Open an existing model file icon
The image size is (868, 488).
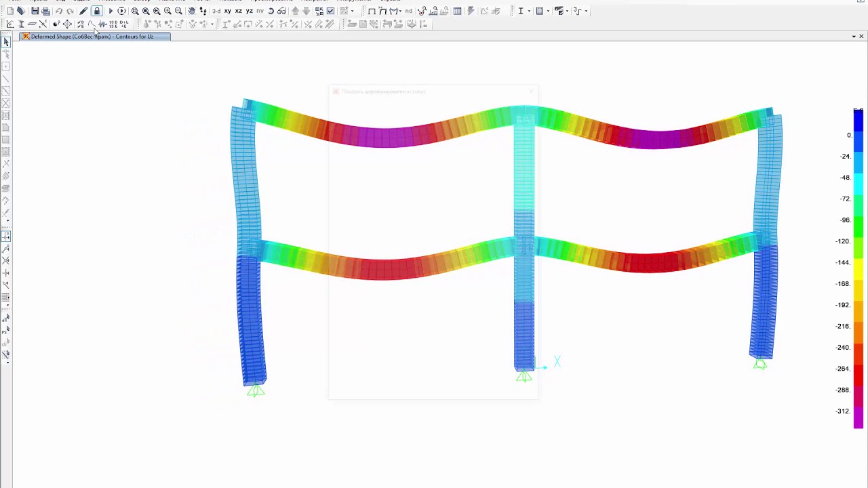21,11
